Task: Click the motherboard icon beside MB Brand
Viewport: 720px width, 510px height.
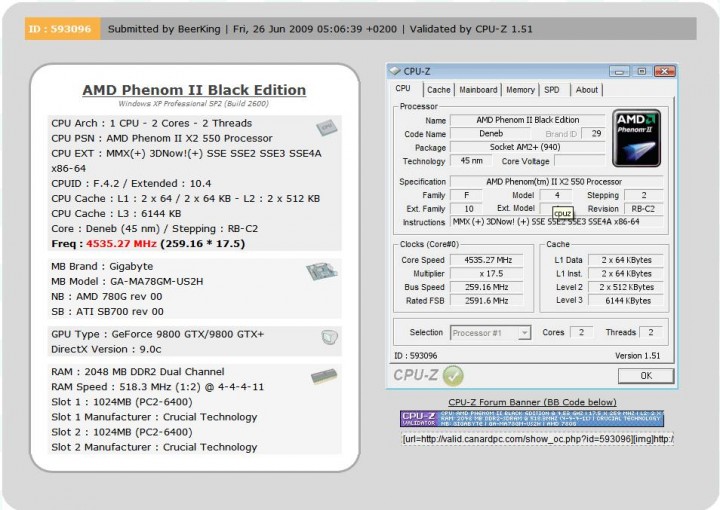Action: pos(322,271)
